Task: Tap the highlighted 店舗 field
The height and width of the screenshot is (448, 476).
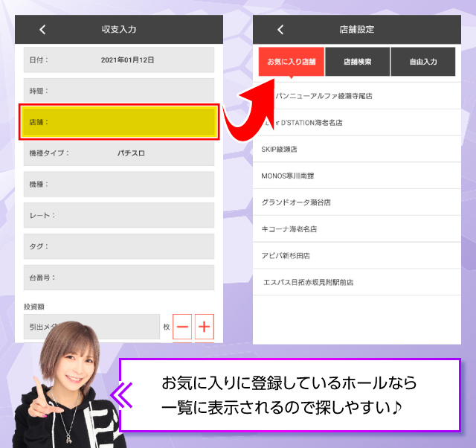Action: 119,121
